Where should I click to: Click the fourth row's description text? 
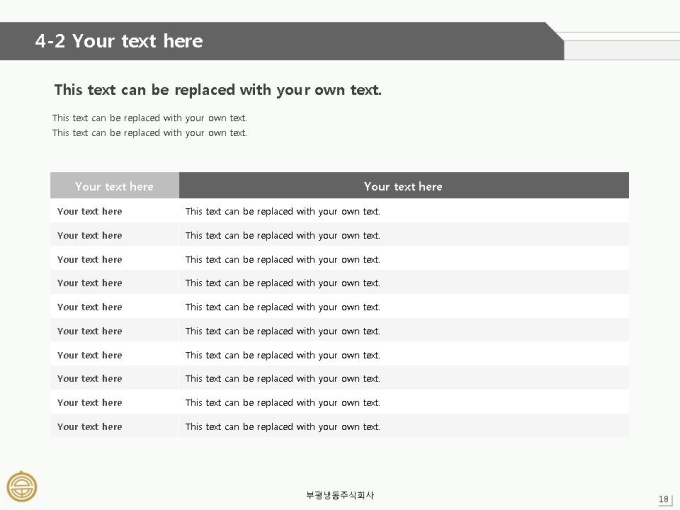click(x=283, y=283)
